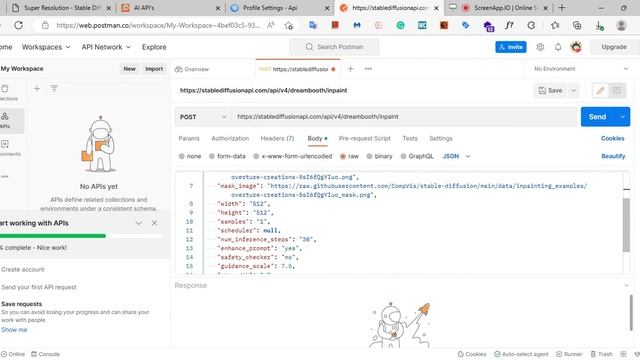640x360 pixels.
Task: Click the Save button
Action: [x=550, y=90]
